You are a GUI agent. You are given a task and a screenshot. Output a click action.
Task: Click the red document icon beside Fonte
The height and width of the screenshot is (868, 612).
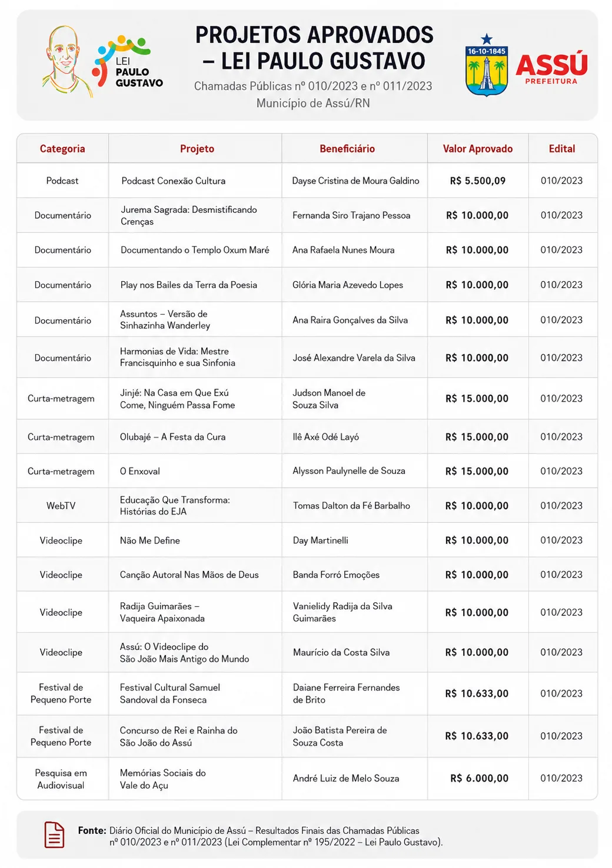click(x=55, y=835)
